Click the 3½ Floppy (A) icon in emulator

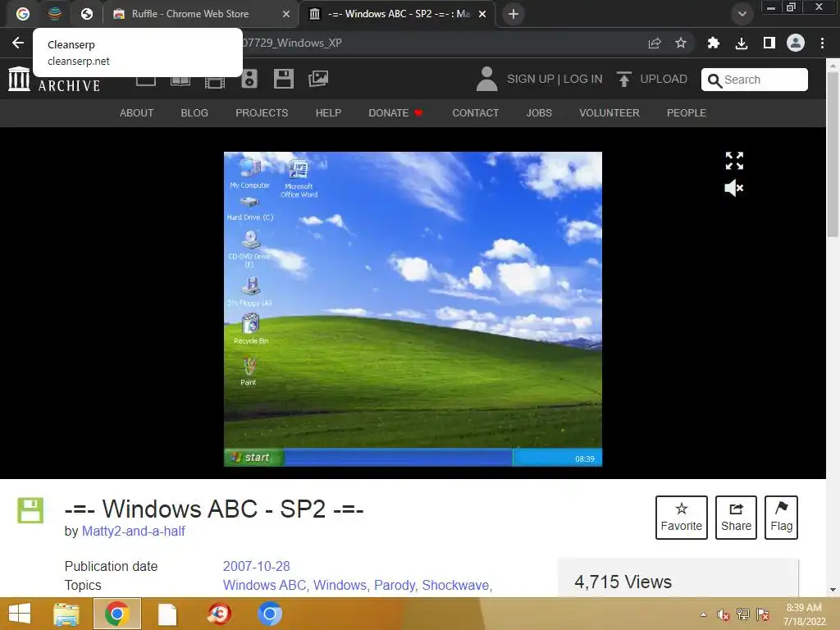pyautogui.click(x=249, y=291)
